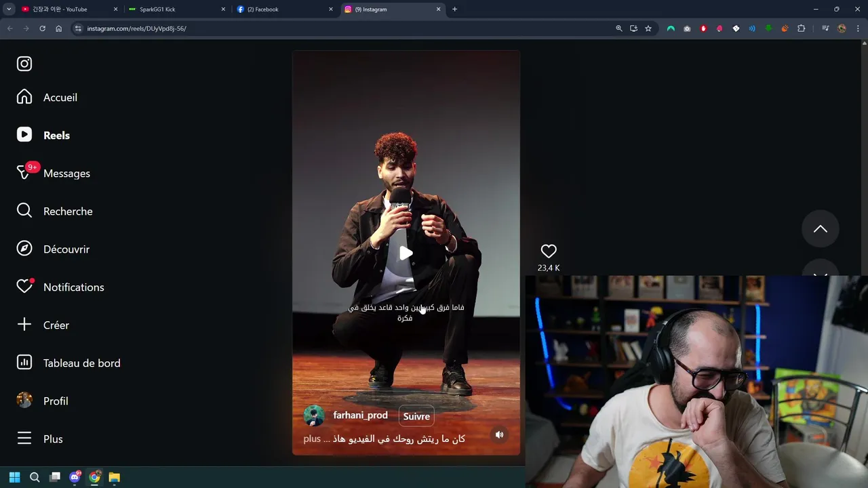
Task: Open Reels in the sidebar
Action: [x=43, y=136]
